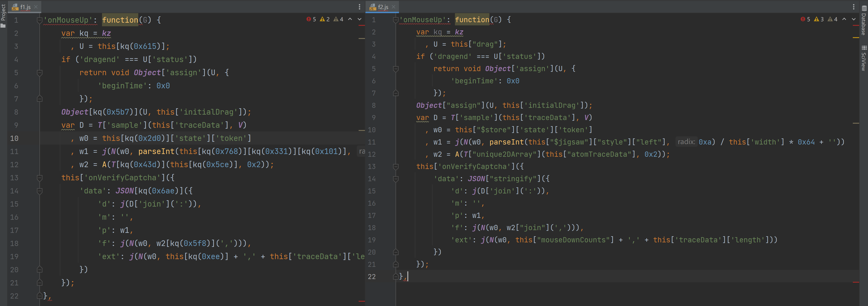Viewport: 868px width, 306px height.
Task: Collapse onMouseUp function fold in f2.js line 1
Action: pyautogui.click(x=396, y=20)
